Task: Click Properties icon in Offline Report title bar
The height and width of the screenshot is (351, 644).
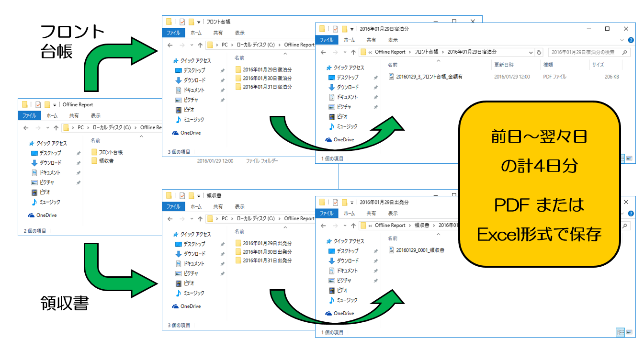Action: click(38, 104)
